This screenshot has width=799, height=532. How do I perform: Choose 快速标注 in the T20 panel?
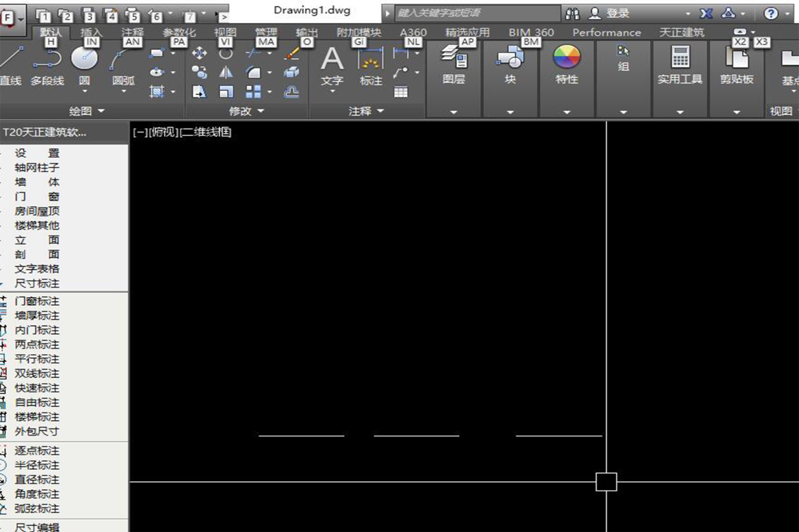click(x=37, y=388)
